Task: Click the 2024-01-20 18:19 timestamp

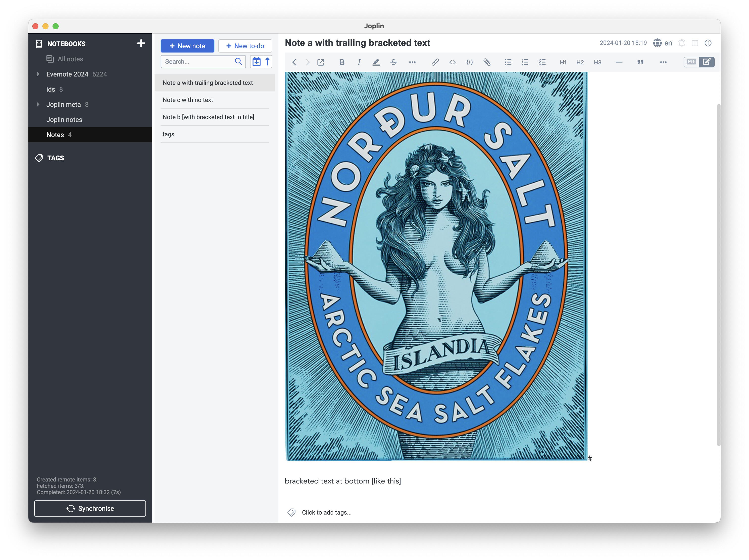Action: pos(623,43)
